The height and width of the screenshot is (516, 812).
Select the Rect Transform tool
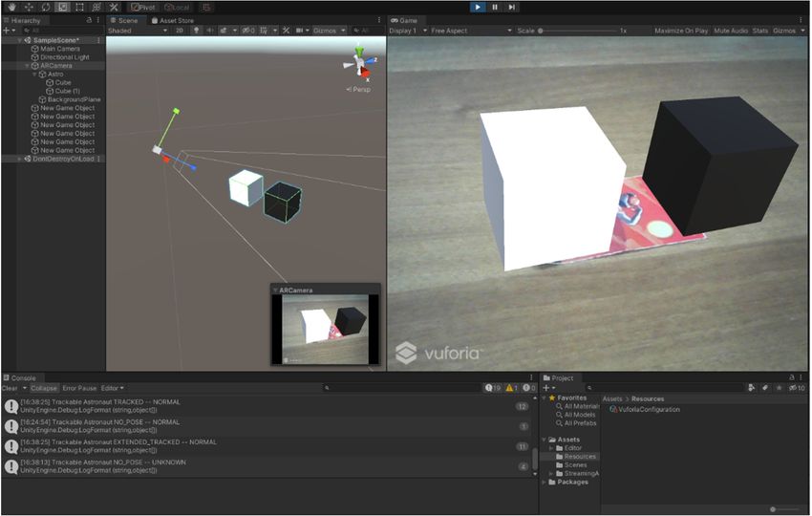coord(79,7)
